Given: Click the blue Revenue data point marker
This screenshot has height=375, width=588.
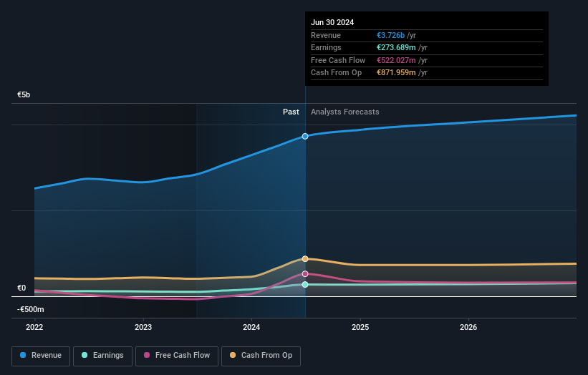Looking at the screenshot, I should coord(305,137).
